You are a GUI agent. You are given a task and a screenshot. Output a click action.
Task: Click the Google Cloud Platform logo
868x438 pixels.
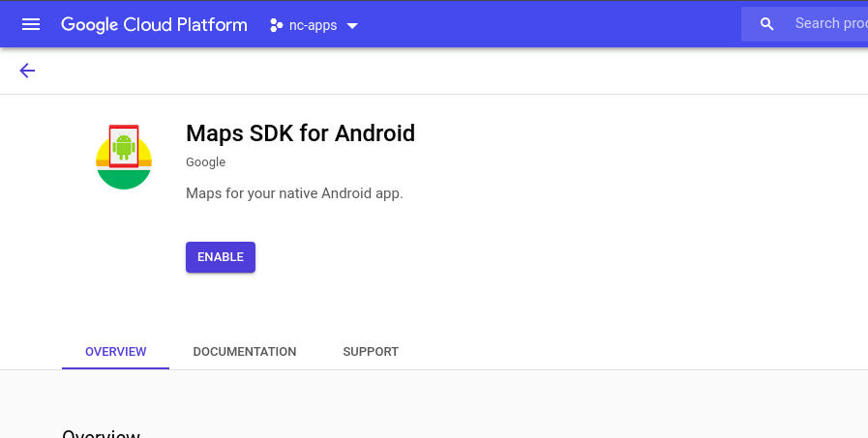coord(154,25)
